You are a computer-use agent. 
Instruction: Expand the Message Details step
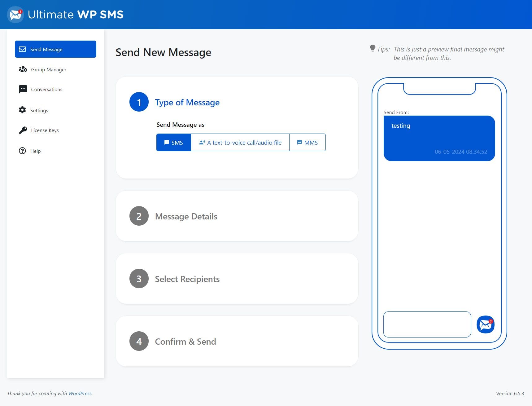(186, 216)
